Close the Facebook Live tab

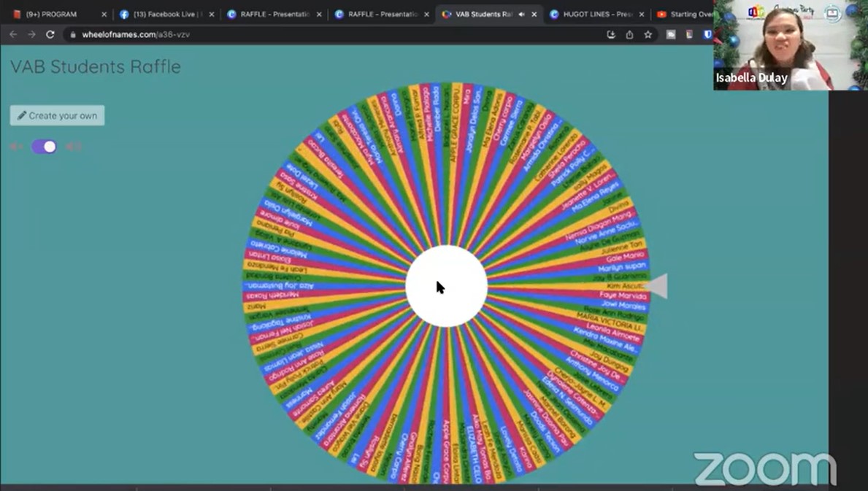tap(211, 15)
